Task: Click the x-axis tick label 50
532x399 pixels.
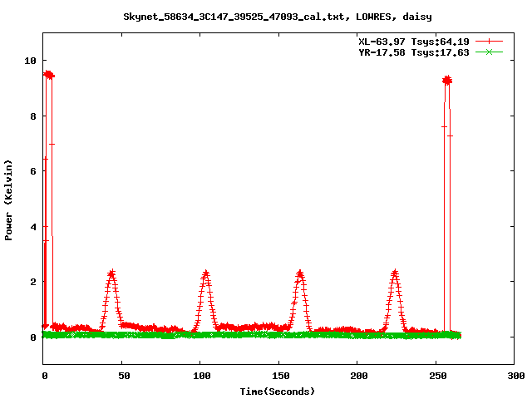Action: pyautogui.click(x=124, y=376)
